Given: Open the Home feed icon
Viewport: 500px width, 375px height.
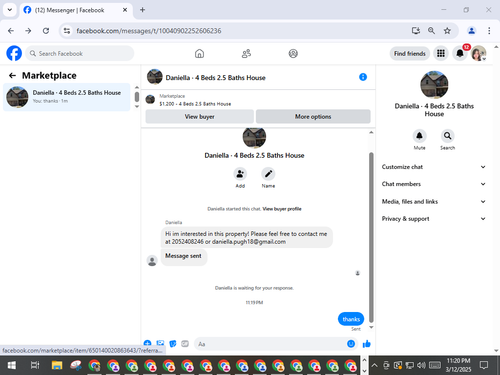Looking at the screenshot, I should pyautogui.click(x=199, y=53).
